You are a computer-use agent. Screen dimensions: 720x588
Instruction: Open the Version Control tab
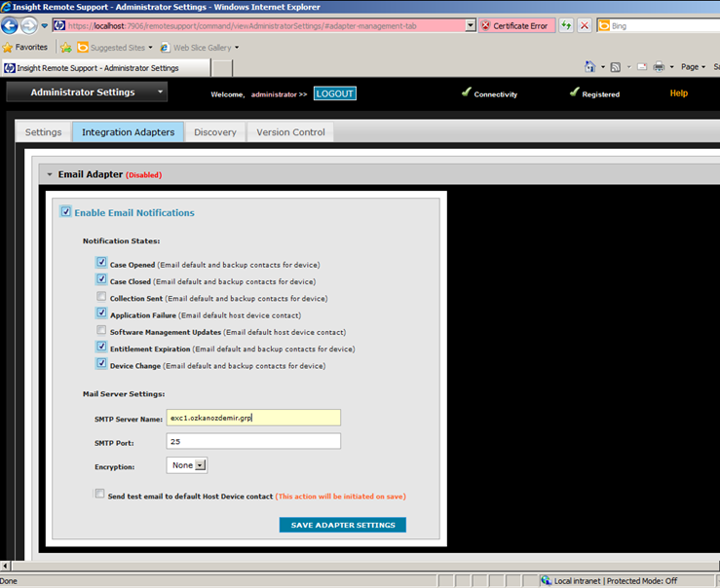point(290,132)
